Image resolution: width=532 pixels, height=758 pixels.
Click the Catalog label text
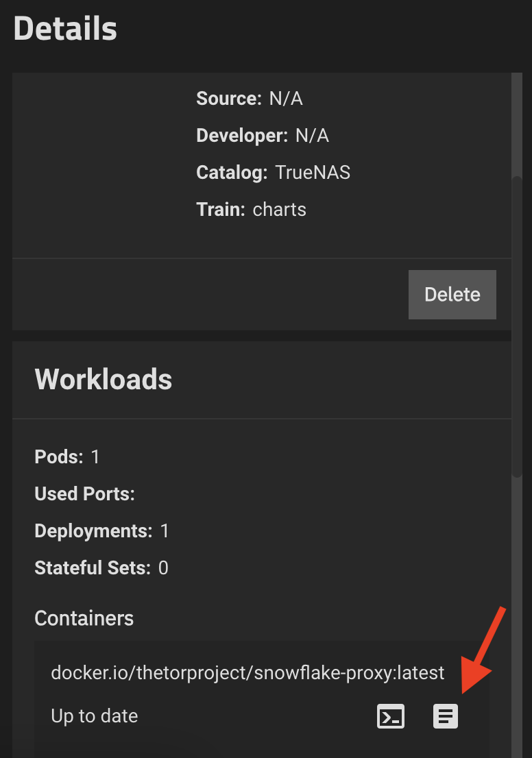pyautogui.click(x=232, y=172)
